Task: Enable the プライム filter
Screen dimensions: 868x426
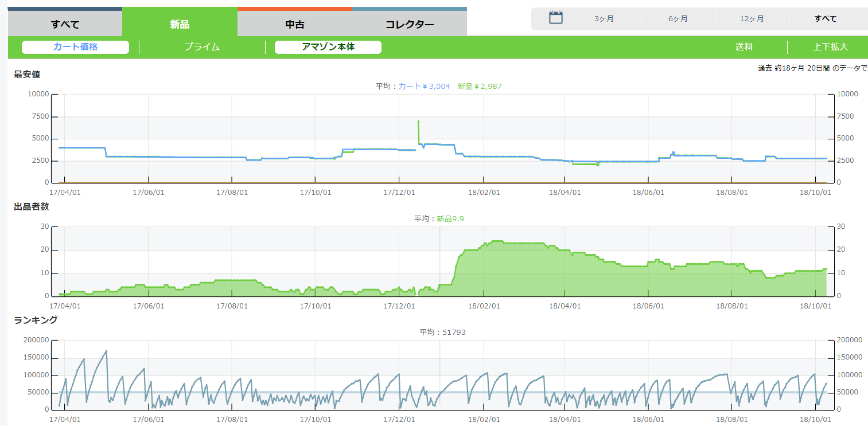Action: pos(202,47)
